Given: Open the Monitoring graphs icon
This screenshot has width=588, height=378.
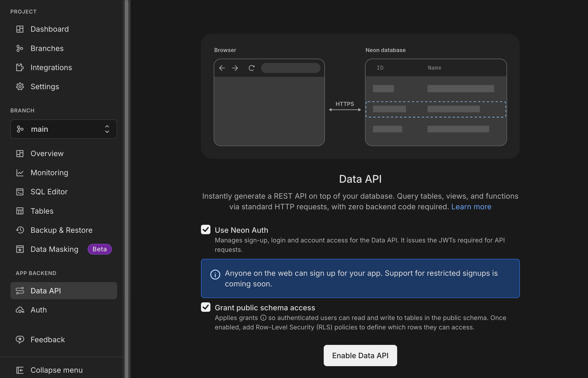Looking at the screenshot, I should point(20,173).
